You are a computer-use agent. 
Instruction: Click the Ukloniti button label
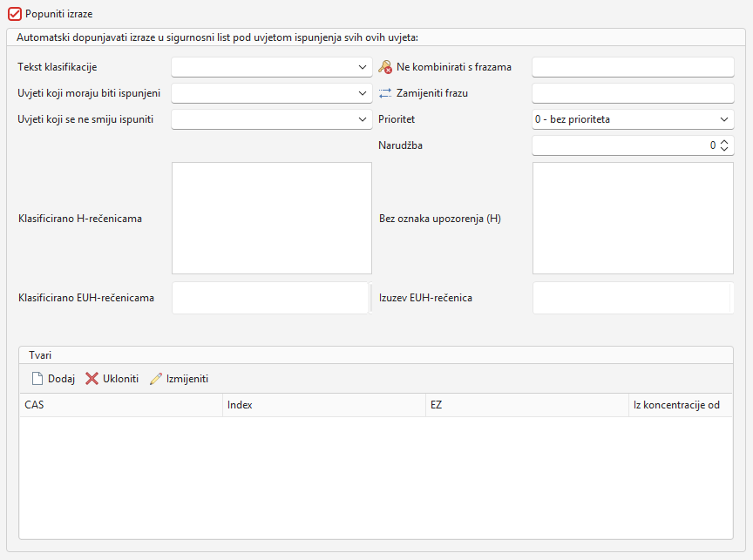(x=120, y=379)
